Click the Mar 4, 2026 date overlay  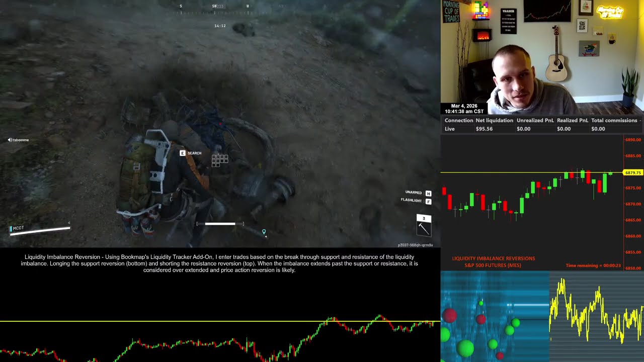tap(464, 106)
